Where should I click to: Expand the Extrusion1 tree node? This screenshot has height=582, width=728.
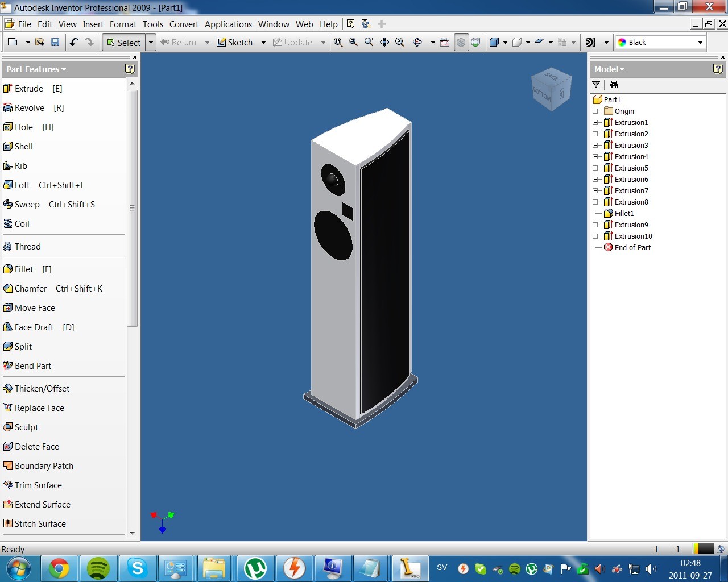pos(595,123)
